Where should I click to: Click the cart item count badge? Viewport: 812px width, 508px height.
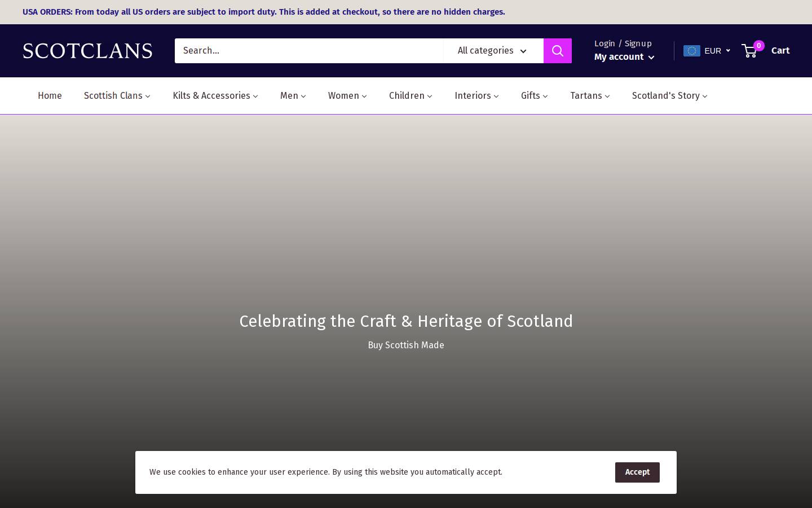coord(759,46)
